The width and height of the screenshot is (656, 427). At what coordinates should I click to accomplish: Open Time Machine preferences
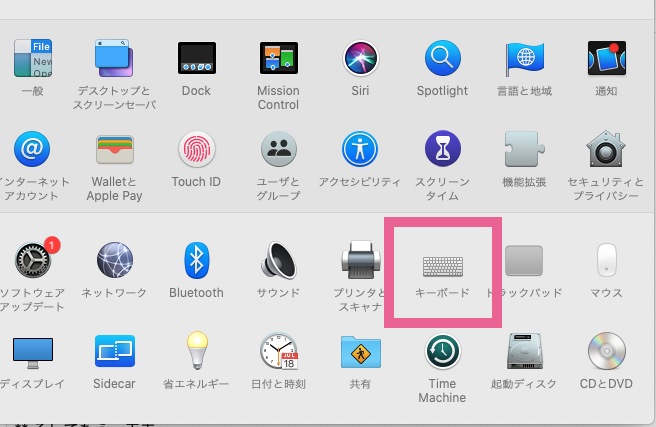click(443, 351)
